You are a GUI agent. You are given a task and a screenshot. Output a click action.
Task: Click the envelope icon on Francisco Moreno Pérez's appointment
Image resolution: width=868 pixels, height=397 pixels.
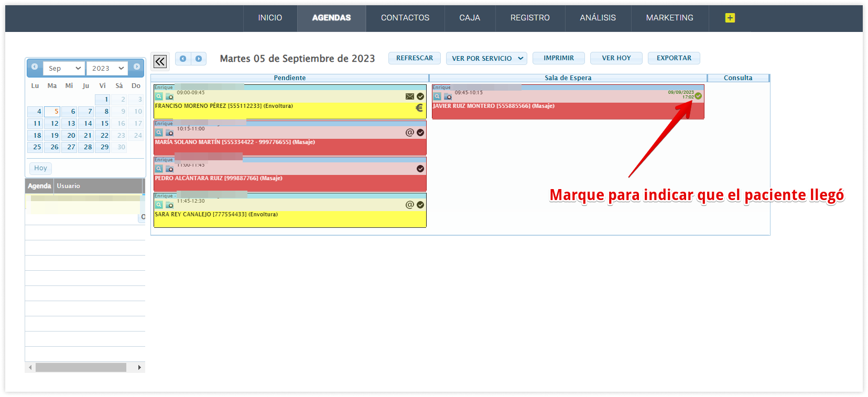tap(410, 96)
